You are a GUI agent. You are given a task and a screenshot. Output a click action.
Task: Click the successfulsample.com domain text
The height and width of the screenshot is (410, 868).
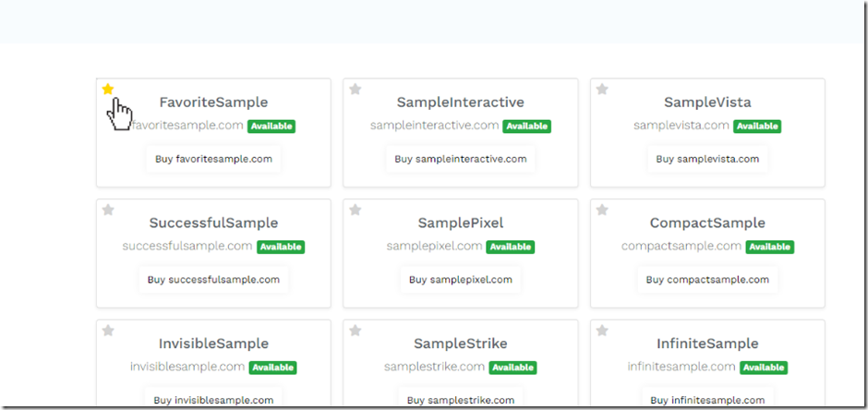pyautogui.click(x=187, y=247)
